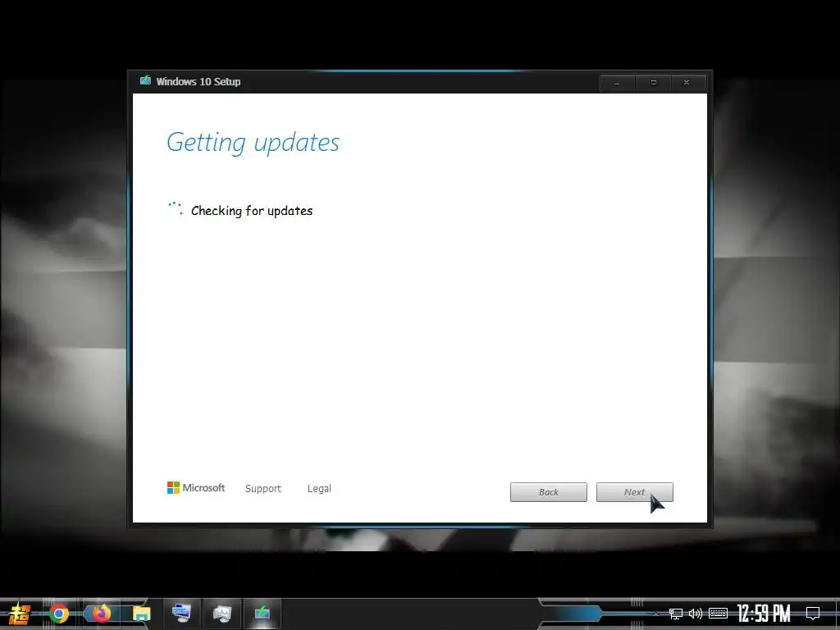This screenshot has width=840, height=630.
Task: Open the Legal link
Action: click(x=319, y=489)
